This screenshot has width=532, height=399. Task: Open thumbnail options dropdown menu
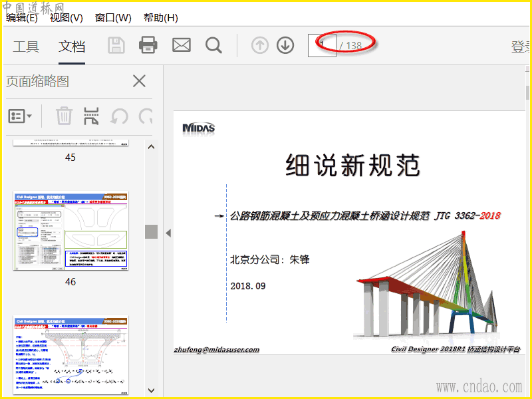pyautogui.click(x=20, y=116)
